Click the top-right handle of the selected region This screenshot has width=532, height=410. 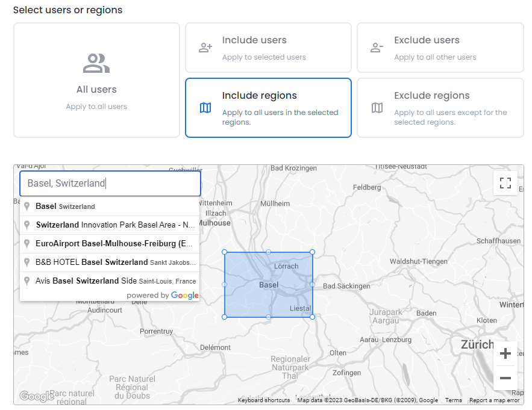coord(312,252)
